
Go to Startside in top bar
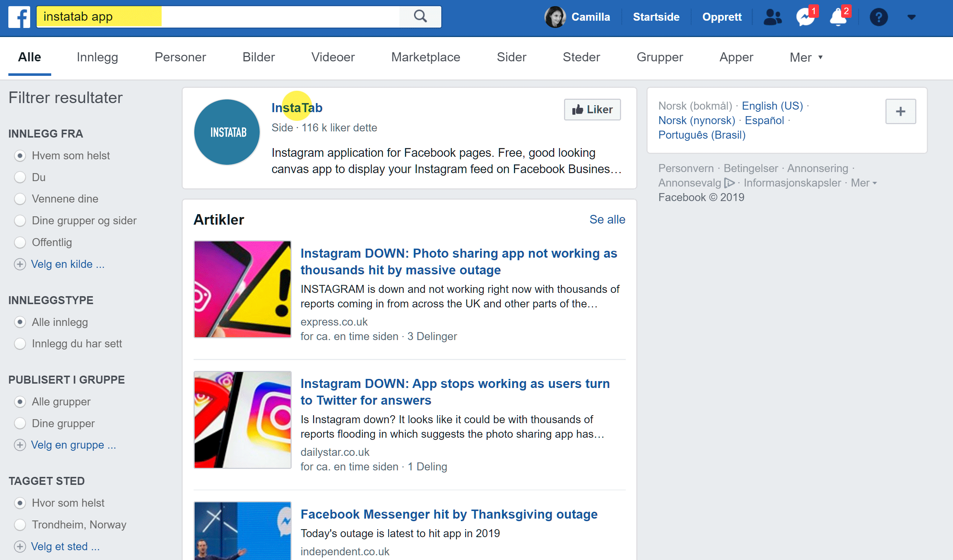click(656, 17)
